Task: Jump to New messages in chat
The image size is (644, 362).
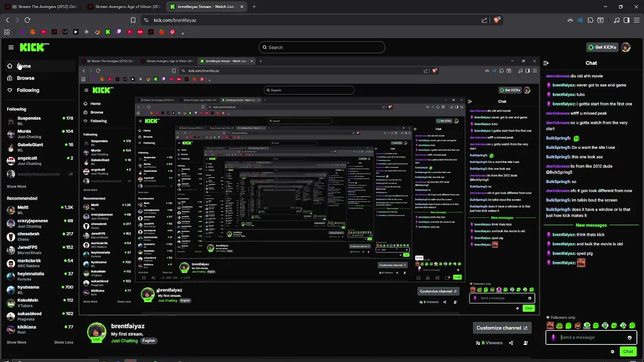Action: coord(591,225)
